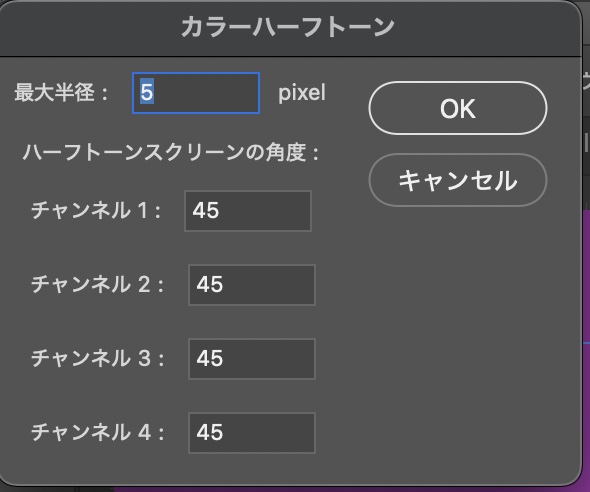
Task: Click the highlighted 5 in radius field
Action: pyautogui.click(x=147, y=93)
